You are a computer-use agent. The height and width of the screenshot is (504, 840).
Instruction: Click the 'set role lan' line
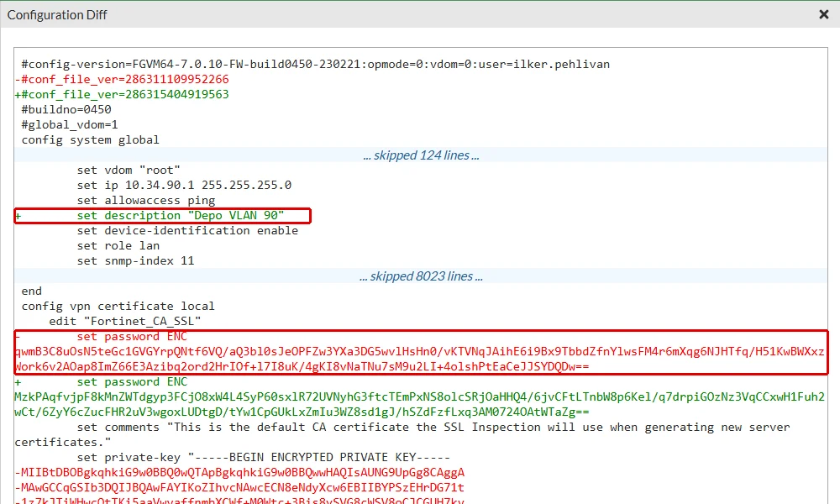coord(118,246)
